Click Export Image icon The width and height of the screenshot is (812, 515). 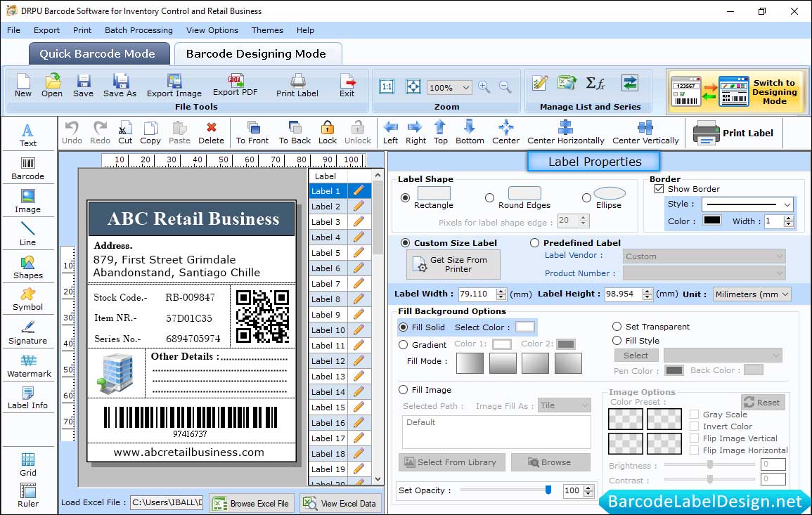174,86
